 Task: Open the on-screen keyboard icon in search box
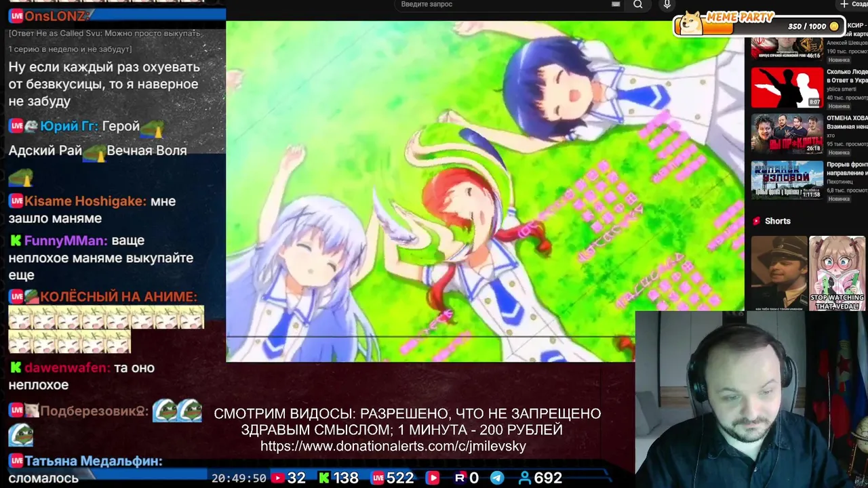click(x=616, y=4)
